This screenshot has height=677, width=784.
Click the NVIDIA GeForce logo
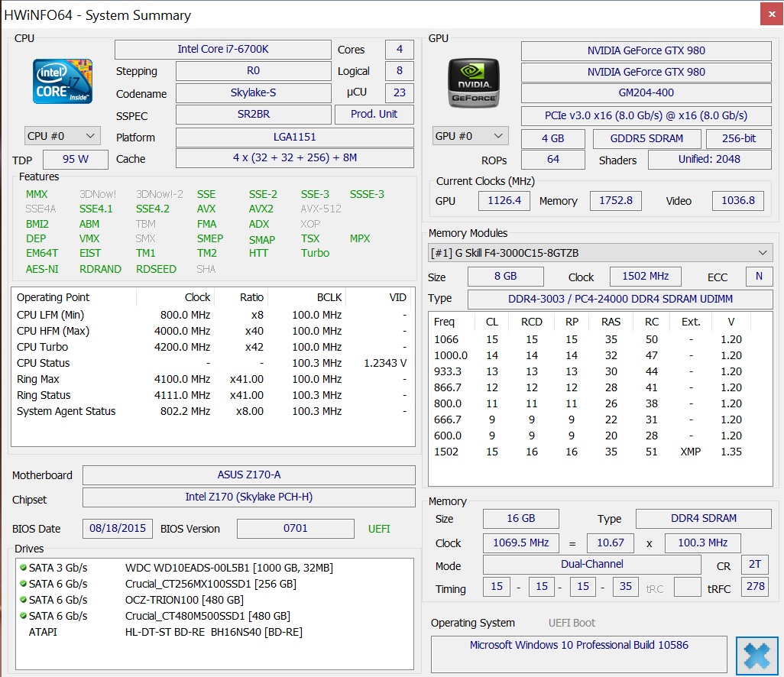474,83
